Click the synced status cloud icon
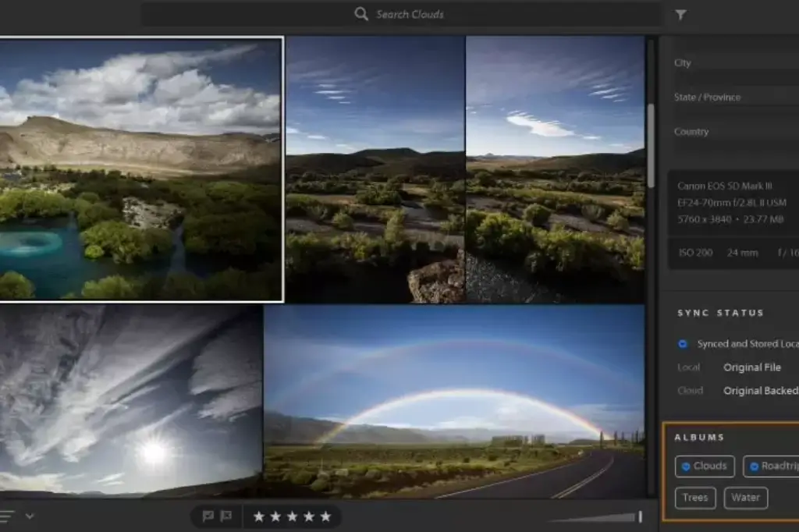The width and height of the screenshot is (799, 532). tap(683, 343)
